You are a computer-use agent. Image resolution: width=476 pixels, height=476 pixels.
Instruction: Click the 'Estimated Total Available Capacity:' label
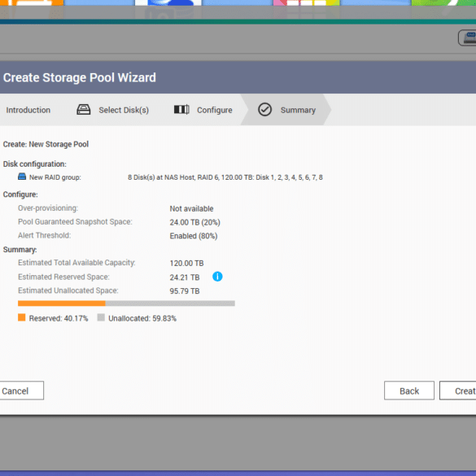click(76, 263)
